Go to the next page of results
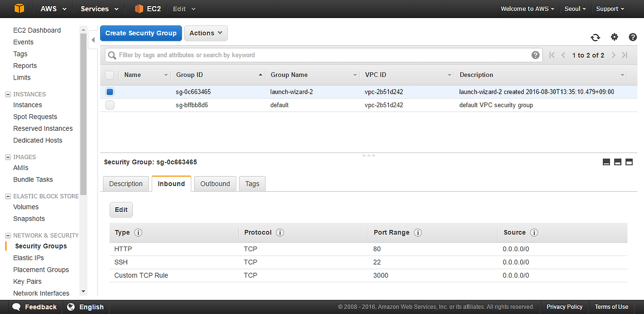 pyautogui.click(x=614, y=55)
